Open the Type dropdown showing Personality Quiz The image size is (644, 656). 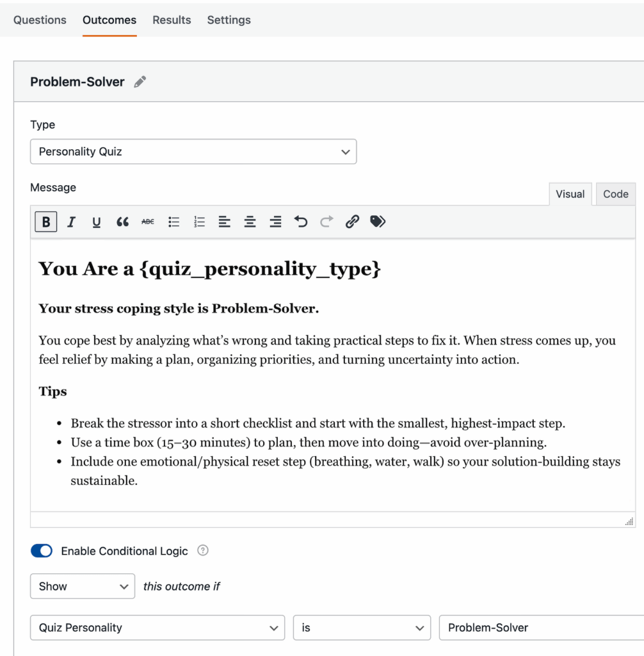(x=193, y=152)
